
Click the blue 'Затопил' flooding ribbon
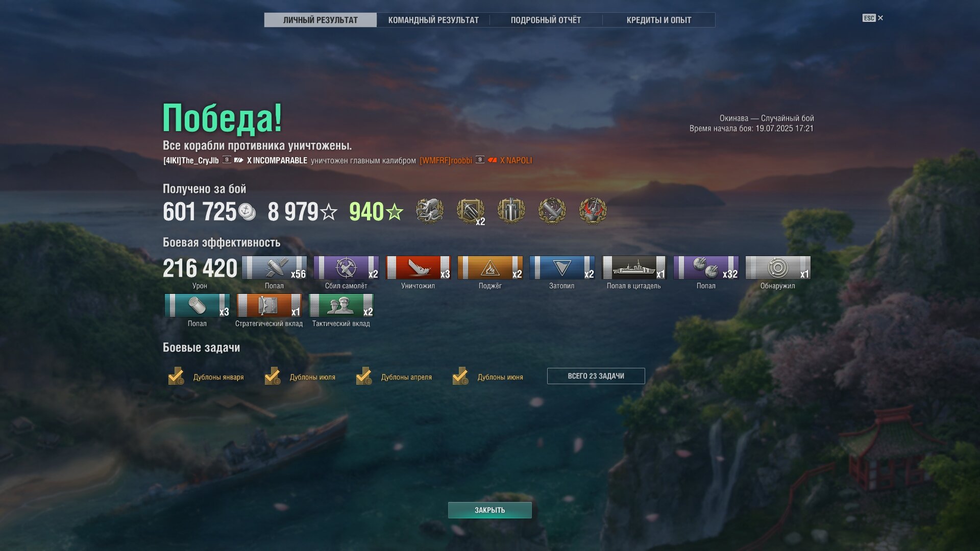pyautogui.click(x=562, y=268)
